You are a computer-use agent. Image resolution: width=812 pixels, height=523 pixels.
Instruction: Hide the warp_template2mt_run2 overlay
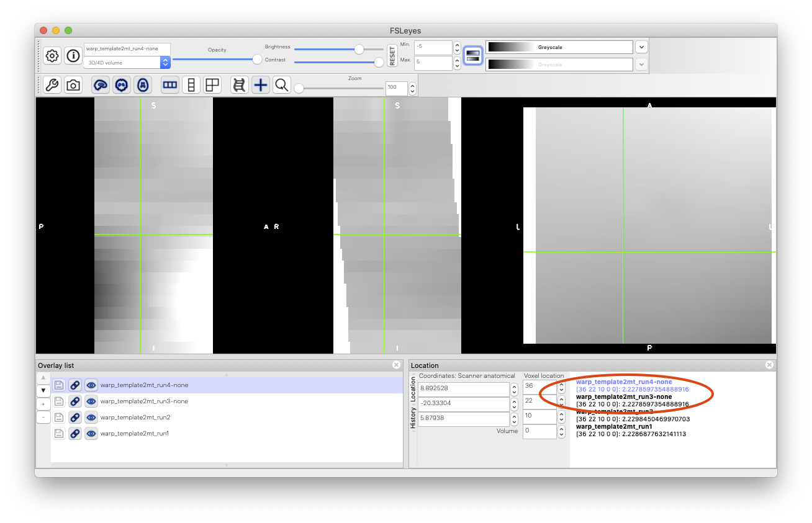tap(91, 417)
